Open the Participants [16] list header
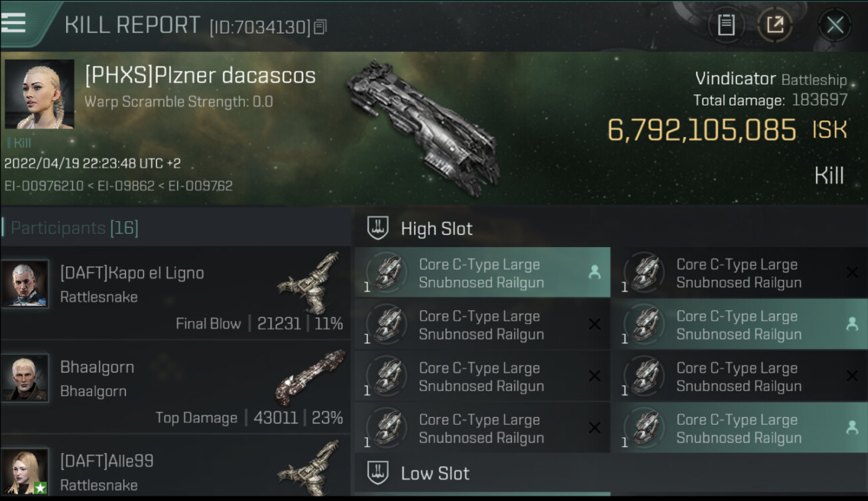868x501 pixels. pos(75,228)
